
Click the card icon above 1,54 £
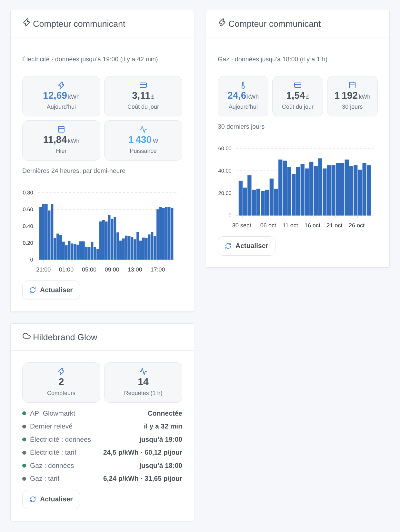coord(298,85)
